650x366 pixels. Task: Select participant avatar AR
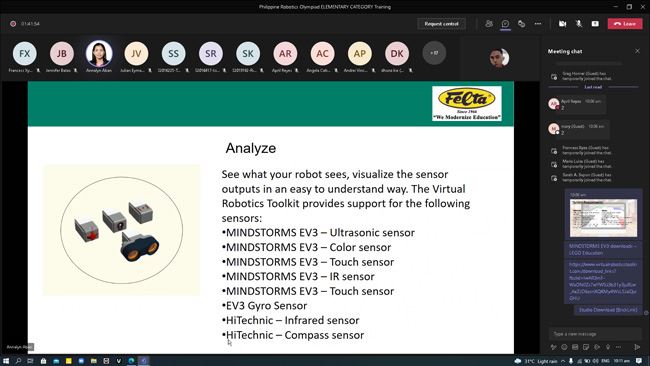pyautogui.click(x=285, y=53)
